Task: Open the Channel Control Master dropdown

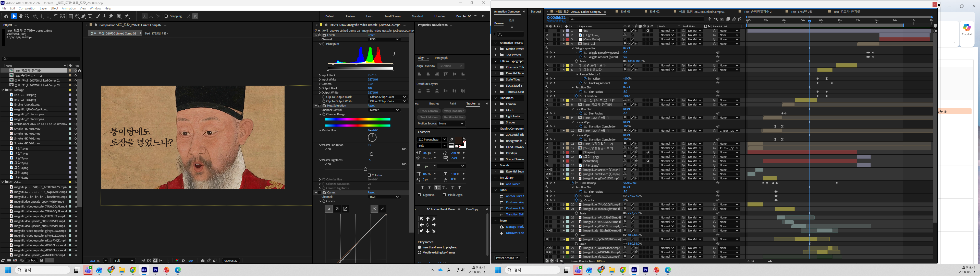Action: tap(384, 110)
